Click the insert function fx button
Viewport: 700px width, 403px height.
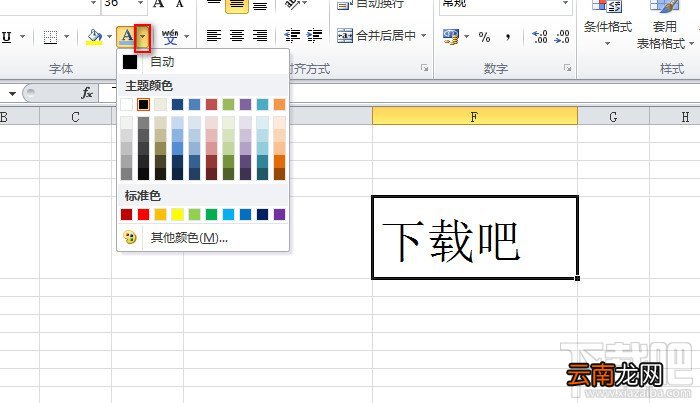pyautogui.click(x=87, y=93)
